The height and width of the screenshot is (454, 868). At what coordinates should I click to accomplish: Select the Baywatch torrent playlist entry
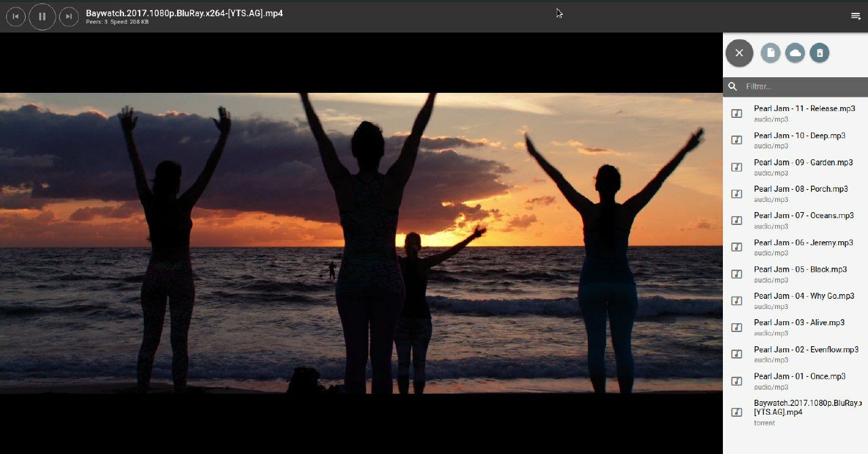[x=795, y=412]
